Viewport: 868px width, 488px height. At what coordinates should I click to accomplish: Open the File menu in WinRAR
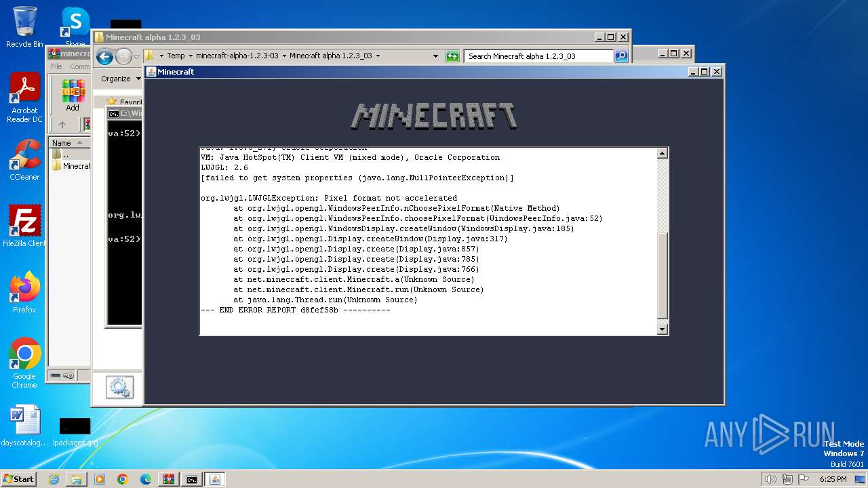pos(56,66)
